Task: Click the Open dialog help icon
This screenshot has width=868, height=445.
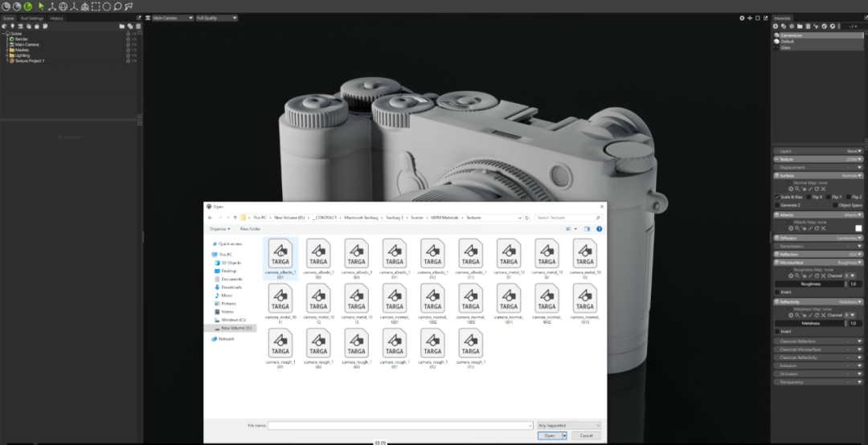Action: 599,229
